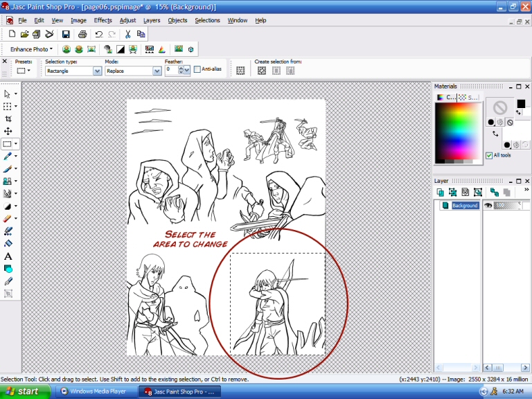The image size is (532, 399).
Task: Click the Cut scissors icon
Action: click(128, 34)
